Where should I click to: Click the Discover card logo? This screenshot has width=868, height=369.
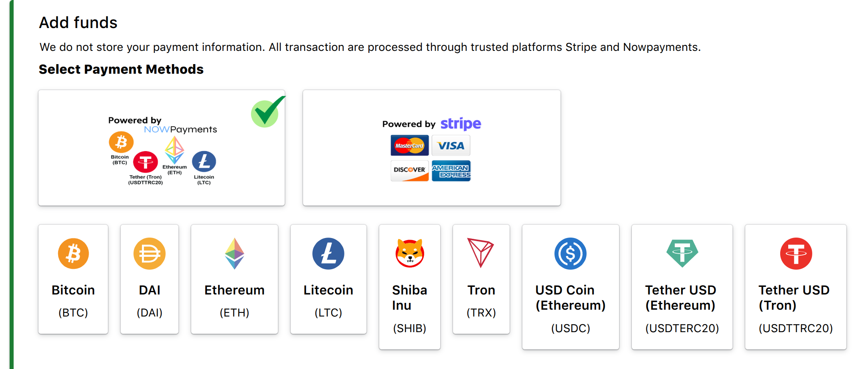(x=410, y=171)
